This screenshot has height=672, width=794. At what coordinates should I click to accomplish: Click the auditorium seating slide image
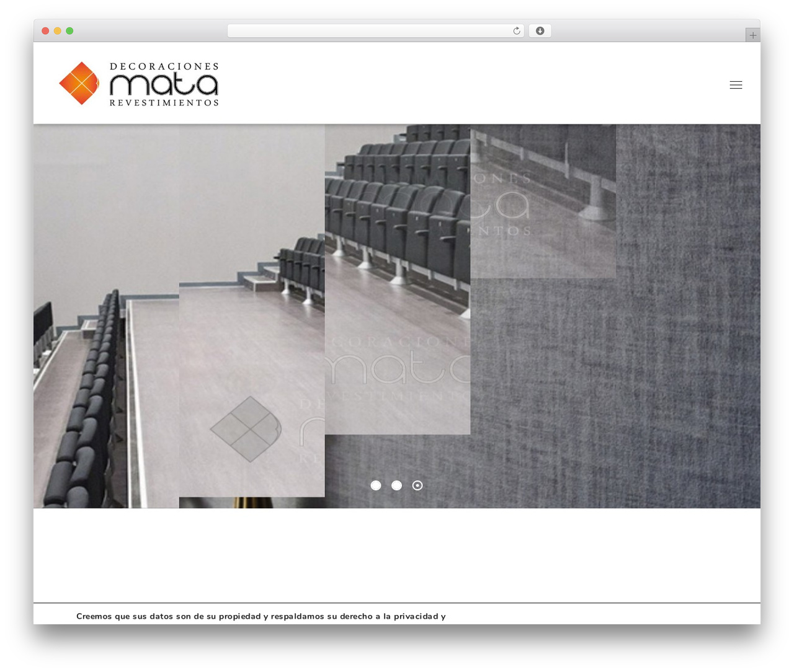[x=397, y=316]
